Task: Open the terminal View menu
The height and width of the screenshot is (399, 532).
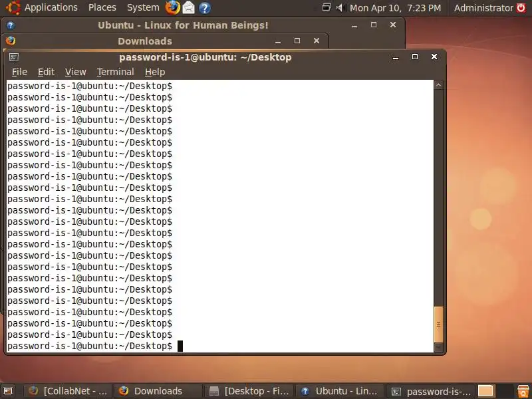Action: click(x=76, y=72)
